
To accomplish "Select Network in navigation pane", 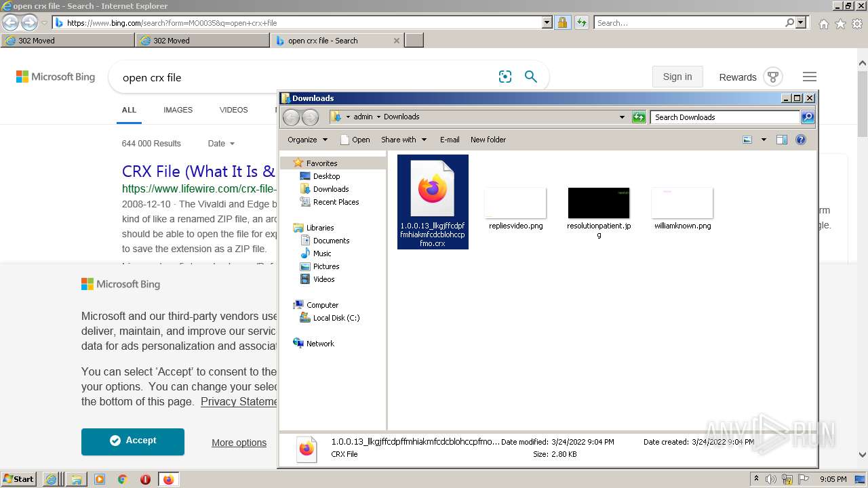I will tap(320, 344).
